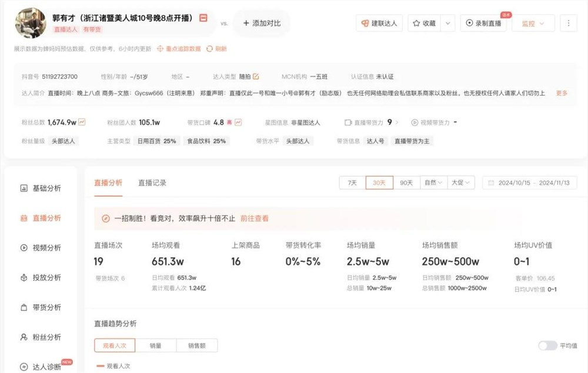This screenshot has height=373, width=588.
Task: Switch to the 直播记录 tab
Action: [153, 183]
